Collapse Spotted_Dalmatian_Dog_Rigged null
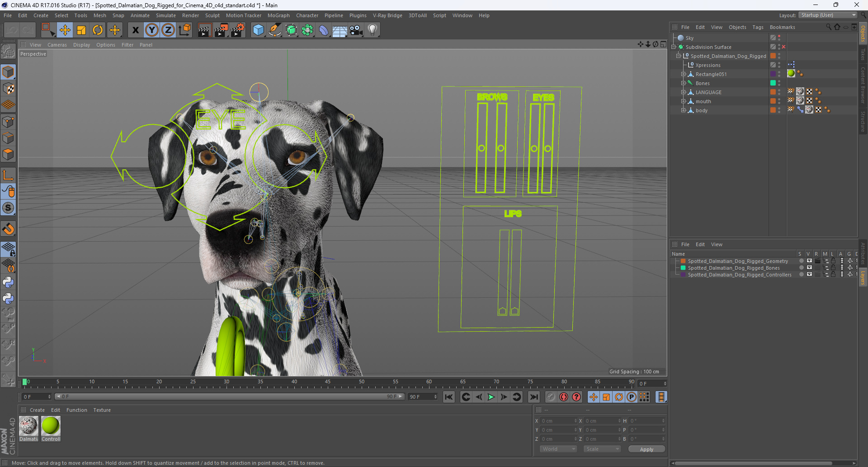868x467 pixels. tap(678, 56)
